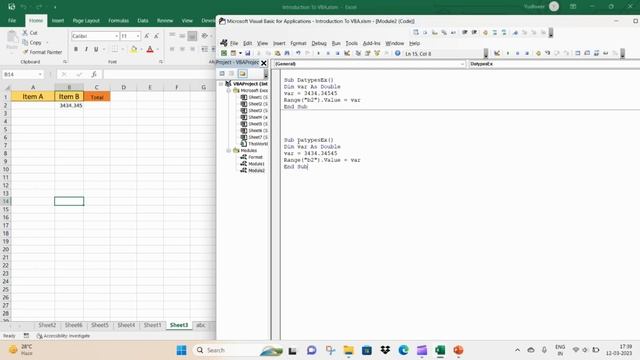Open Microsoft Edge from the taskbar
The image size is (640, 360).
404,350
